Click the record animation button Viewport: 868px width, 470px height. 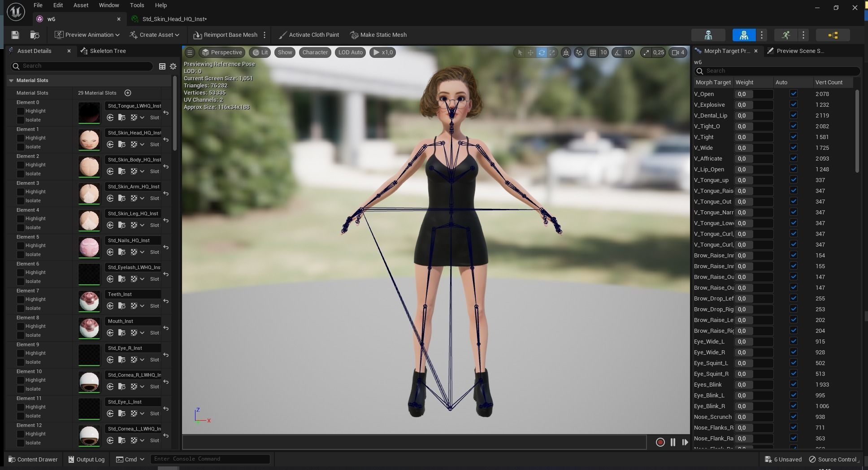[x=660, y=442]
